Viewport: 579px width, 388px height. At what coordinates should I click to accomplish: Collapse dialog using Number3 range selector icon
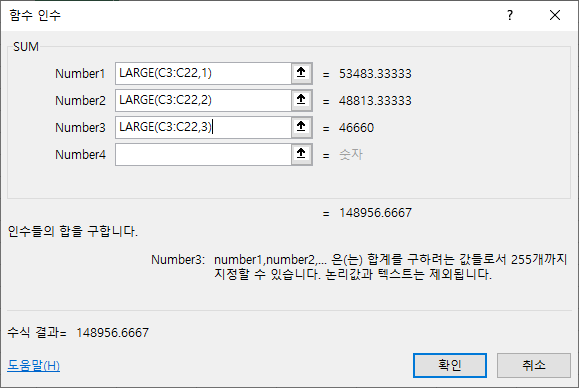coord(301,127)
